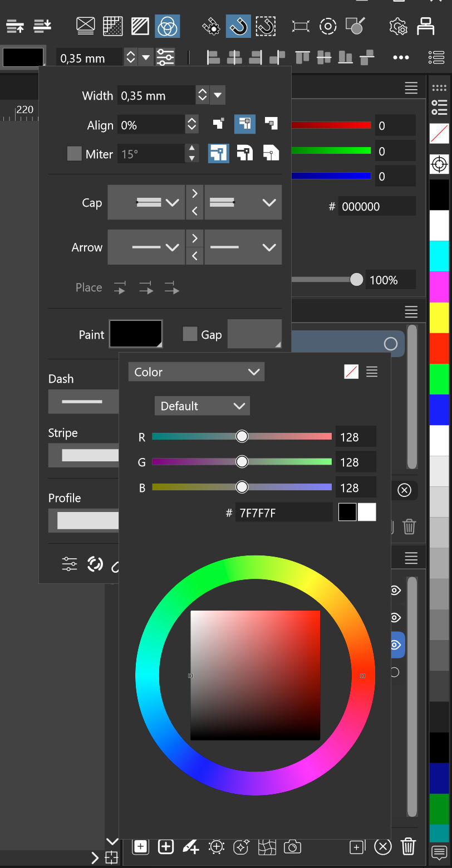The width and height of the screenshot is (452, 868).
Task: Select the eyedropper plus tool icon
Action: 190,847
